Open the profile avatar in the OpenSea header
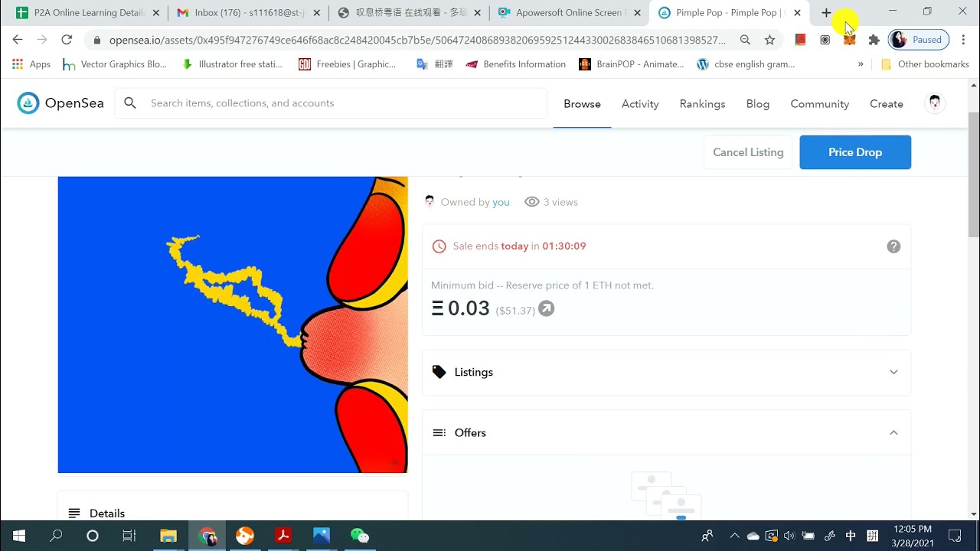Viewport: 980px width, 551px height. point(934,103)
